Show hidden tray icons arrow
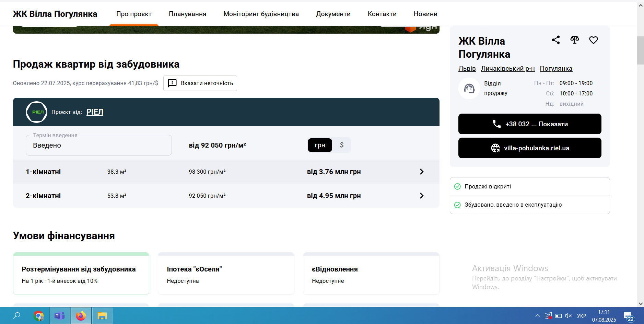The height and width of the screenshot is (324, 644). tap(538, 316)
